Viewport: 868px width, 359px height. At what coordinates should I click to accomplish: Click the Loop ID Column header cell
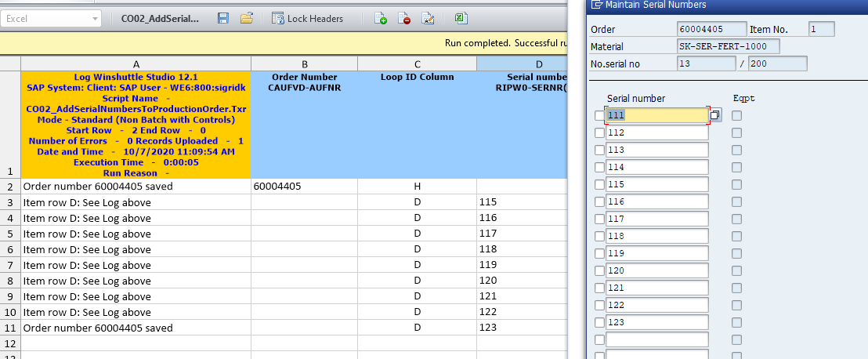(418, 125)
